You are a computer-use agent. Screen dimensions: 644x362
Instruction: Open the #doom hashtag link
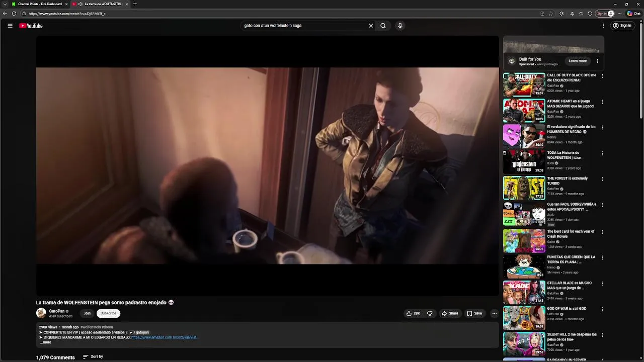tap(107, 327)
